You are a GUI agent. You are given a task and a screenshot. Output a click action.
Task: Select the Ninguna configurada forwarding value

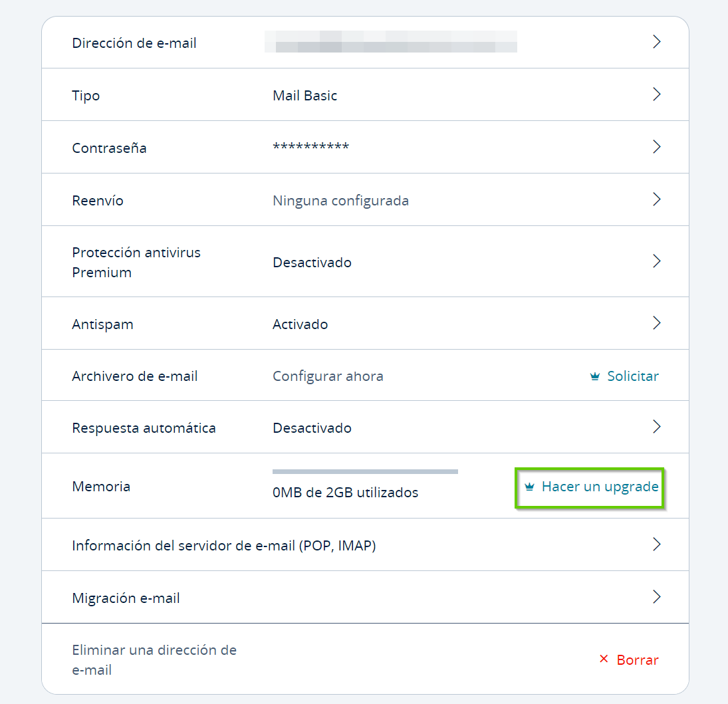tap(341, 201)
